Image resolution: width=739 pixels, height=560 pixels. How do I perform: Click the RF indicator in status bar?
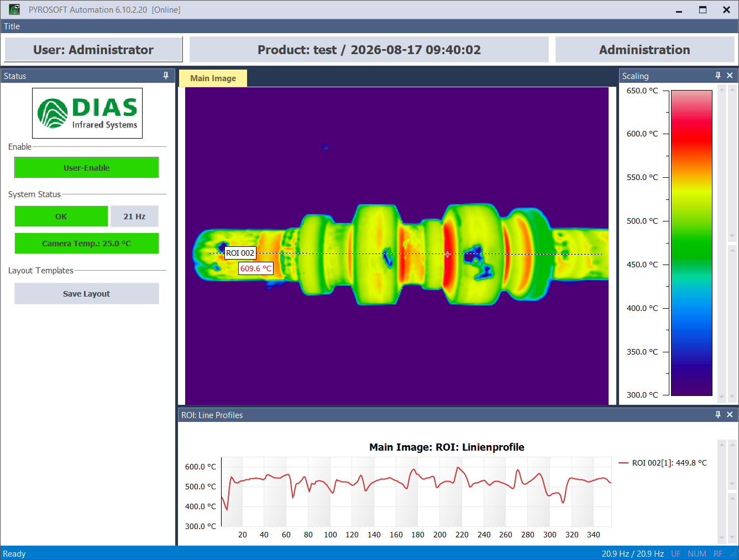tap(718, 554)
